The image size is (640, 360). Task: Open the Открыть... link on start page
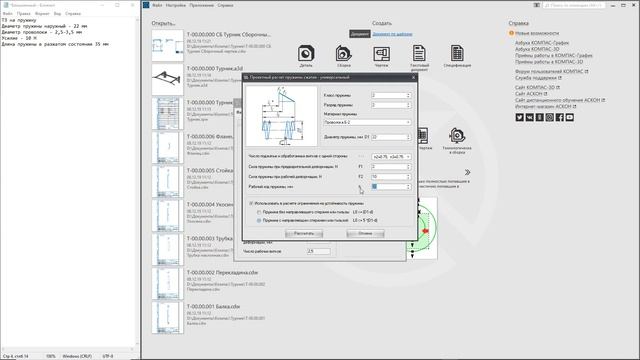[163, 23]
